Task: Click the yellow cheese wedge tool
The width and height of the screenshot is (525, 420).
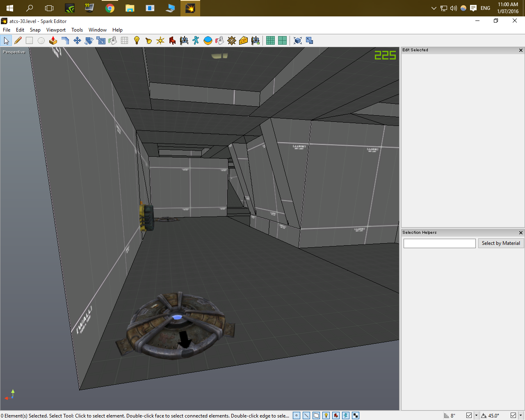Action: pyautogui.click(x=243, y=41)
